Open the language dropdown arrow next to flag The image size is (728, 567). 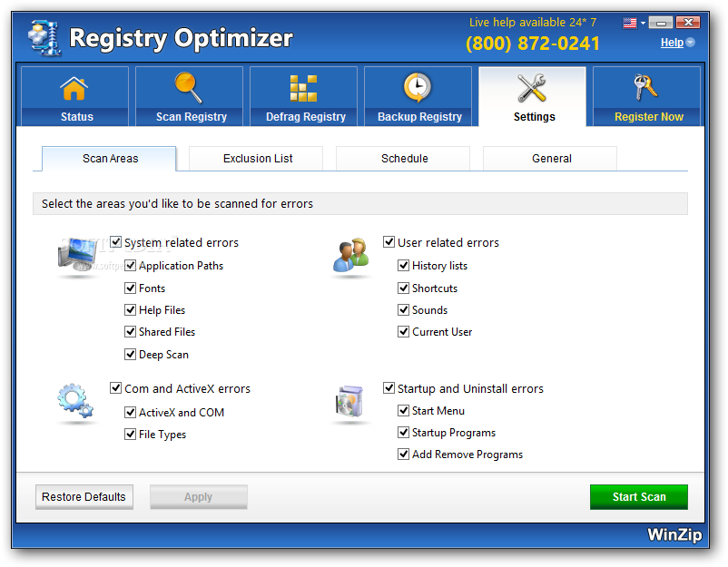pos(643,23)
